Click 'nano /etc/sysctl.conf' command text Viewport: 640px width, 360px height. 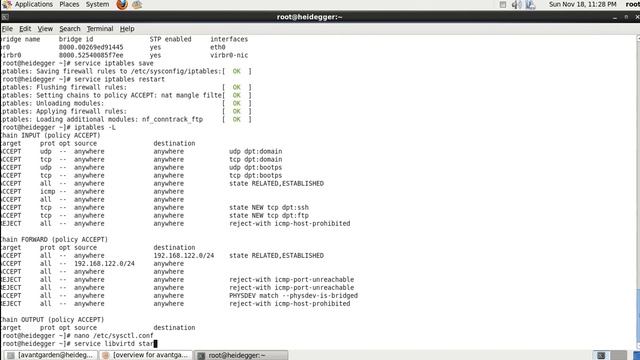pyautogui.click(x=113, y=336)
